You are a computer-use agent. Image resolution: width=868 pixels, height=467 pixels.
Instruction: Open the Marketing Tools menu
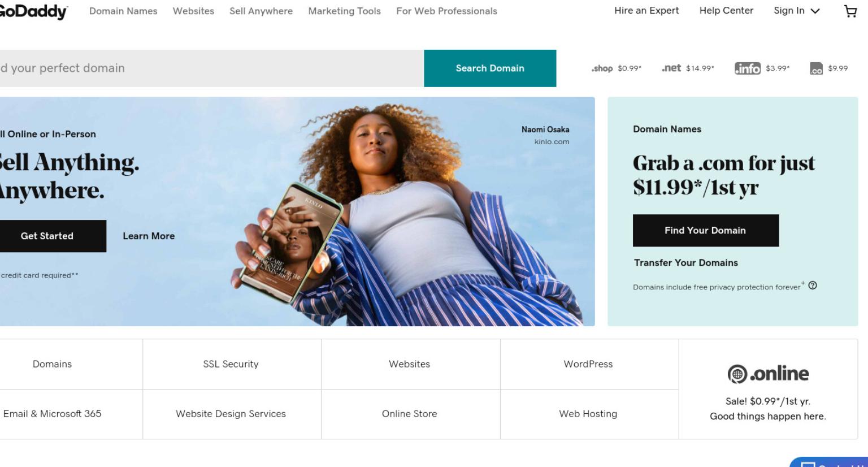point(344,11)
